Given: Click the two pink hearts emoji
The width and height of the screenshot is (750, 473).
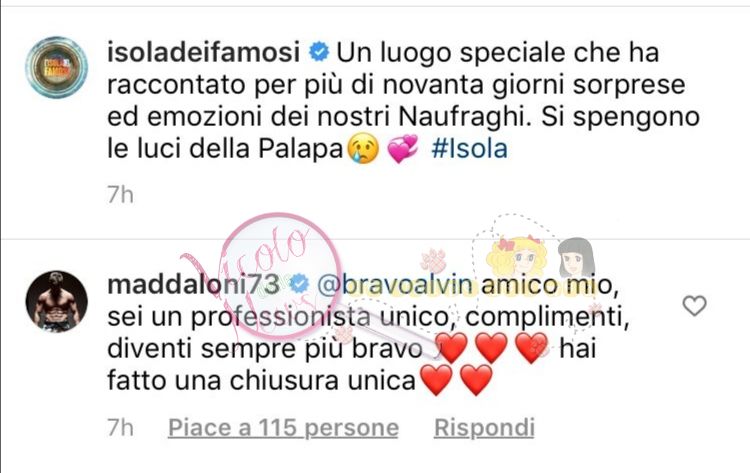Looking at the screenshot, I should [402, 148].
